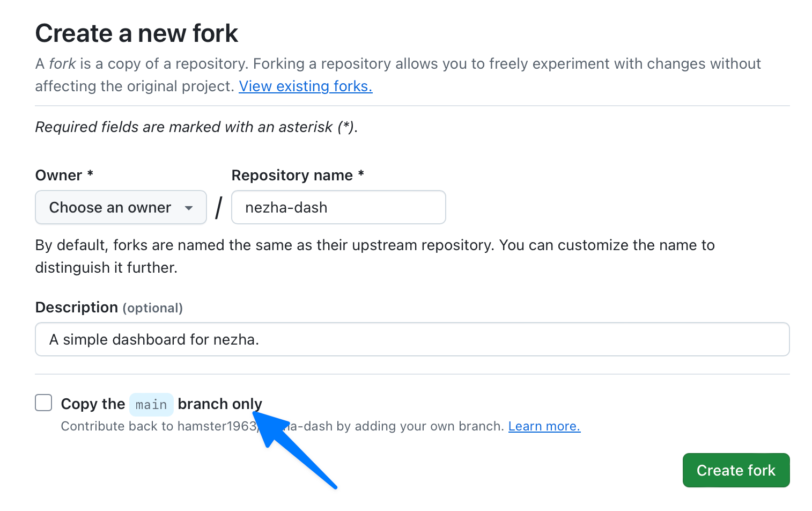Screen dimensions: 812x511
Task: Click inside the Description text box
Action: pyautogui.click(x=411, y=339)
